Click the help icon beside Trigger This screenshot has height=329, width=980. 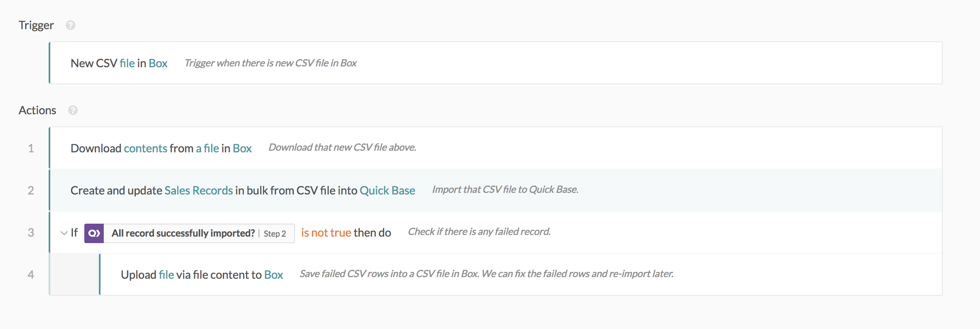[71, 25]
